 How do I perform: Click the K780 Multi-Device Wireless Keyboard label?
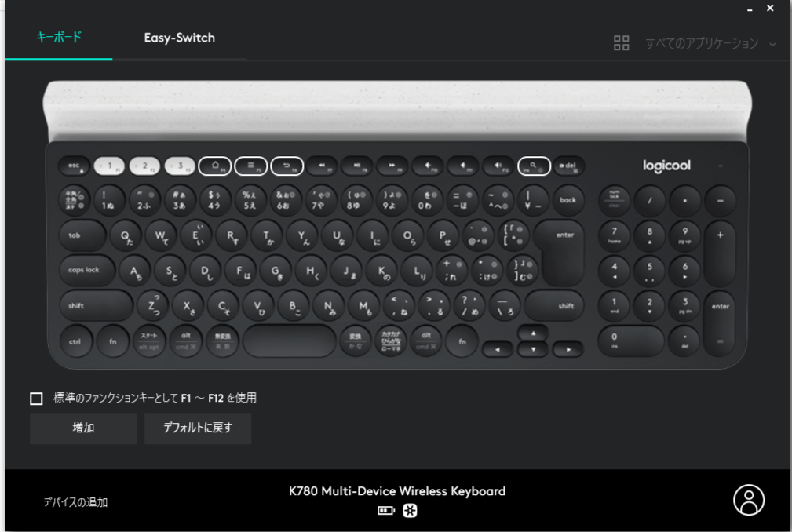(397, 491)
